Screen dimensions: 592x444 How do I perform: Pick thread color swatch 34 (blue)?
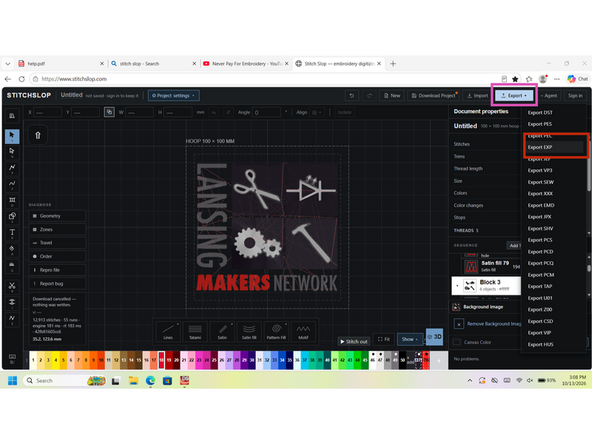click(x=282, y=360)
